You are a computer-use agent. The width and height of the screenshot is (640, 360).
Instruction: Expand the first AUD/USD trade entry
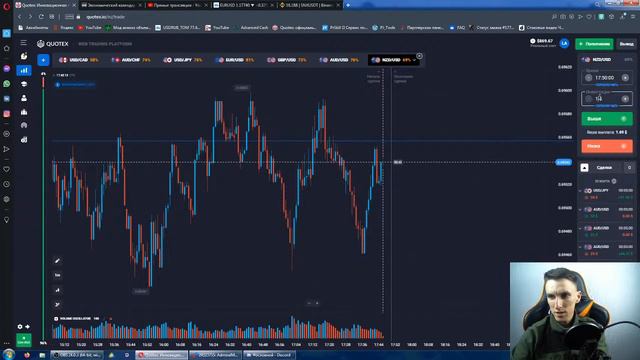point(607,213)
